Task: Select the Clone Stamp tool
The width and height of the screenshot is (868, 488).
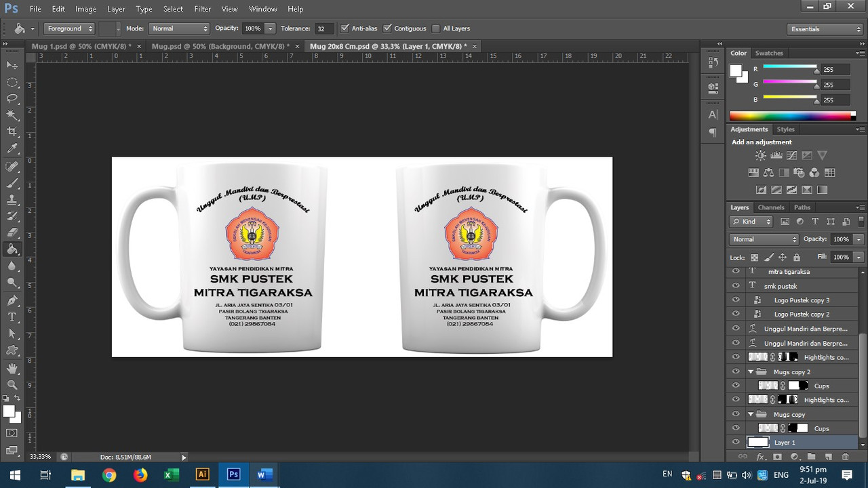Action: pyautogui.click(x=12, y=200)
